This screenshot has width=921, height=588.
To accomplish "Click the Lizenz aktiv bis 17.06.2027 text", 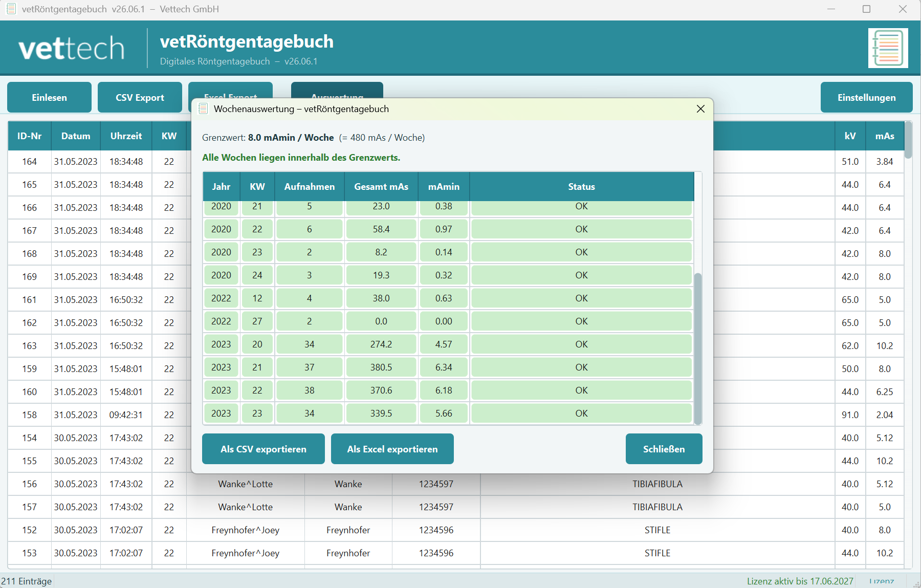I will tap(800, 581).
